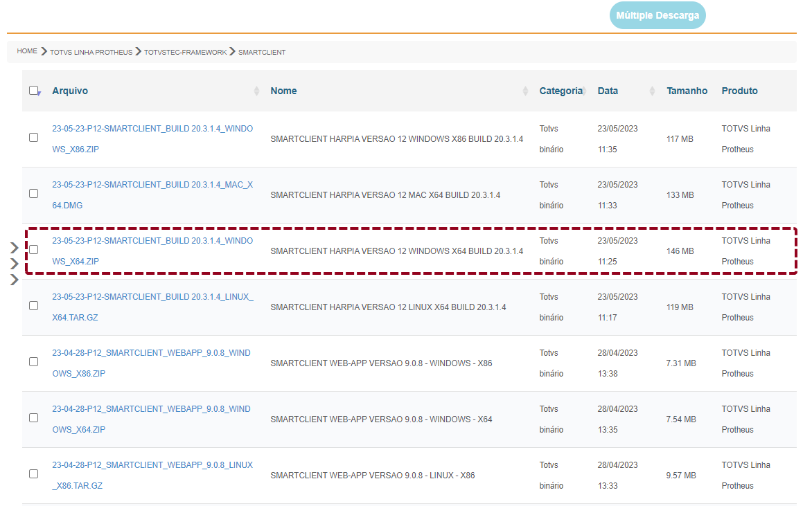Click the '7.31 MB' size cell
The height and width of the screenshot is (506, 812).
point(681,363)
